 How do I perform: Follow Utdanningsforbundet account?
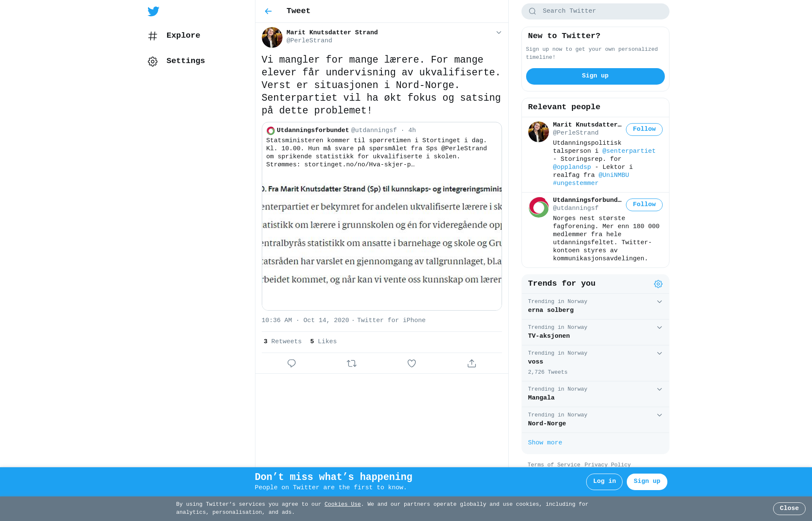(x=644, y=205)
